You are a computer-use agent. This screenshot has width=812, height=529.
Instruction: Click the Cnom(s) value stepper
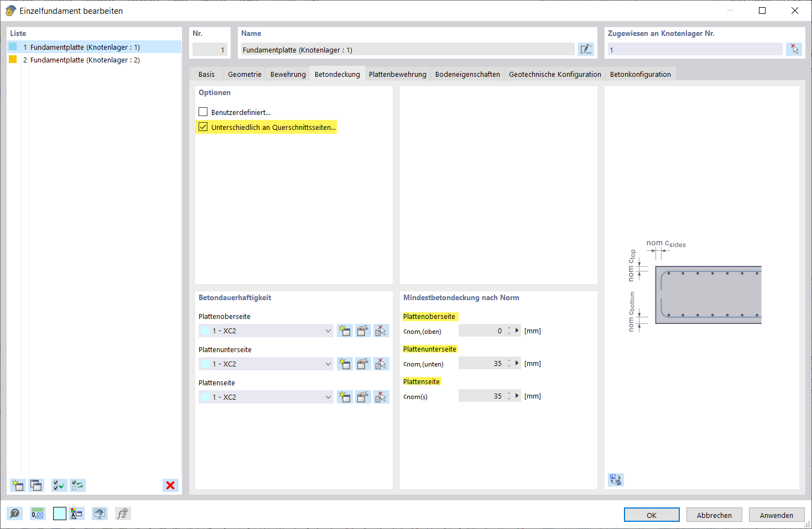pyautogui.click(x=509, y=396)
